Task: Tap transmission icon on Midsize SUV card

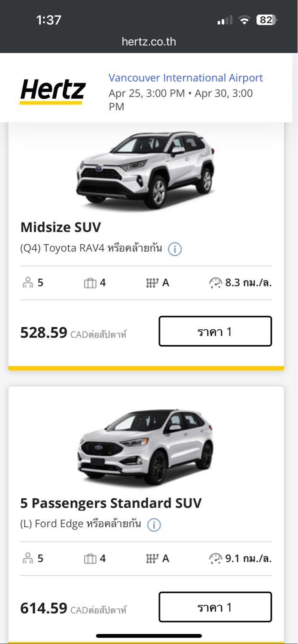Action: pos(151,283)
